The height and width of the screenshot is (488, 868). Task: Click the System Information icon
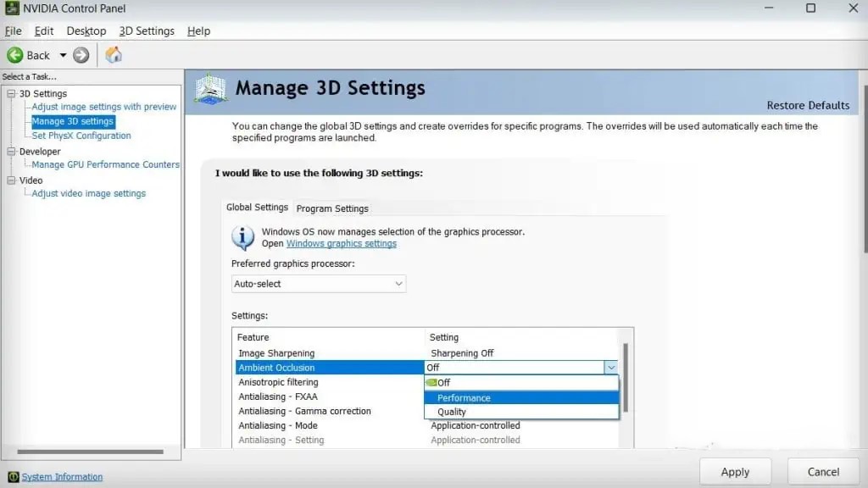[13, 477]
